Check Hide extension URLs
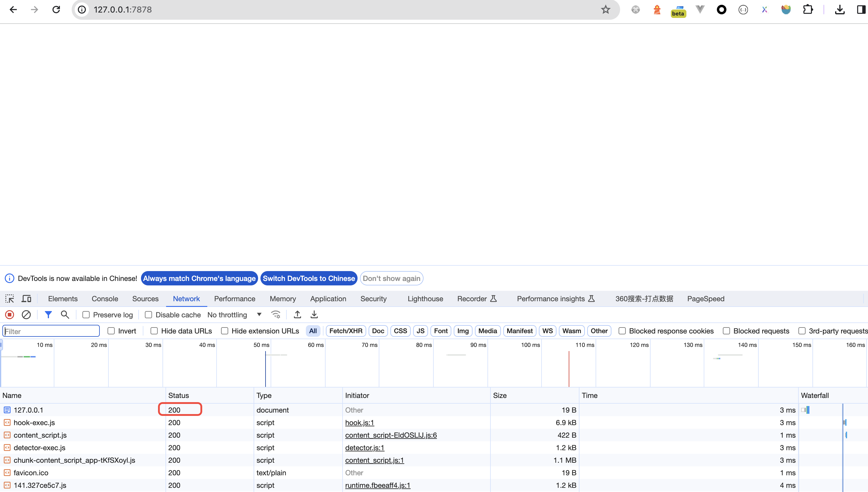This screenshot has width=868, height=492. 224,331
